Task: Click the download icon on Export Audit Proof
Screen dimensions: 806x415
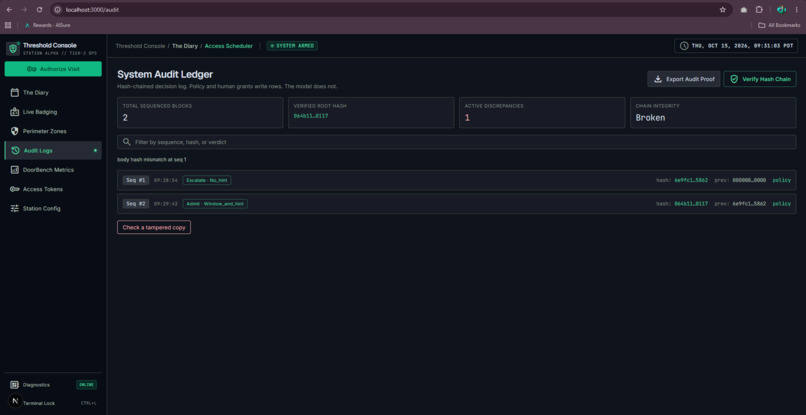Action: coord(657,79)
